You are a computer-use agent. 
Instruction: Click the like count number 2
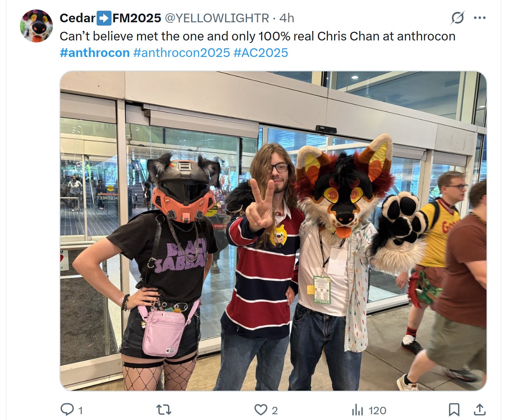275,411
